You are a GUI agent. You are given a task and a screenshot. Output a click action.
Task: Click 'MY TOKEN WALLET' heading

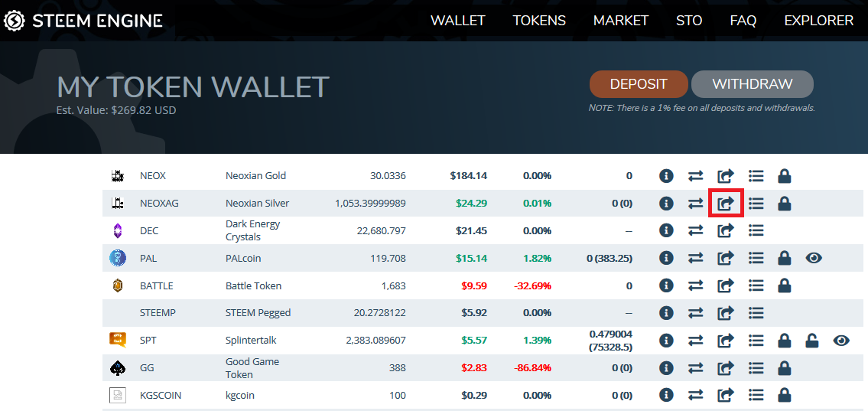tap(193, 87)
